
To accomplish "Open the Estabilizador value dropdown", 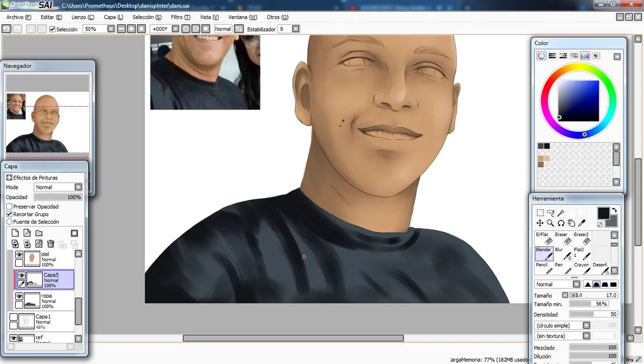I will pyautogui.click(x=296, y=29).
